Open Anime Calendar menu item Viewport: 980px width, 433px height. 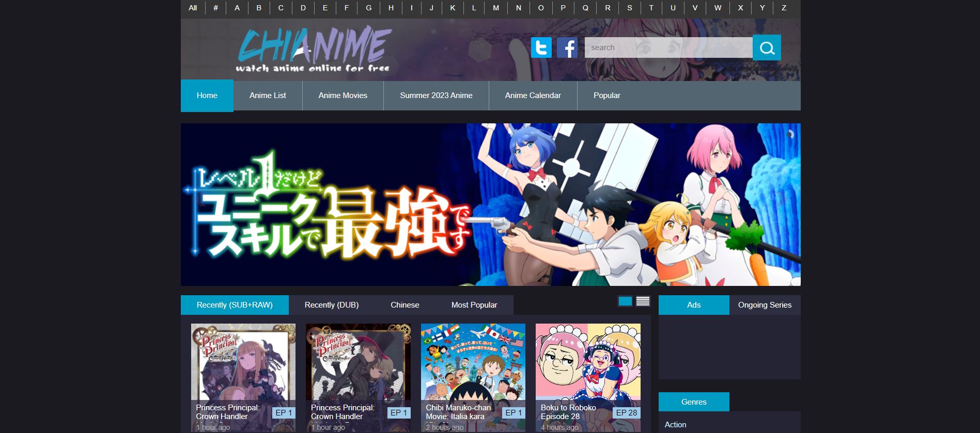click(533, 95)
